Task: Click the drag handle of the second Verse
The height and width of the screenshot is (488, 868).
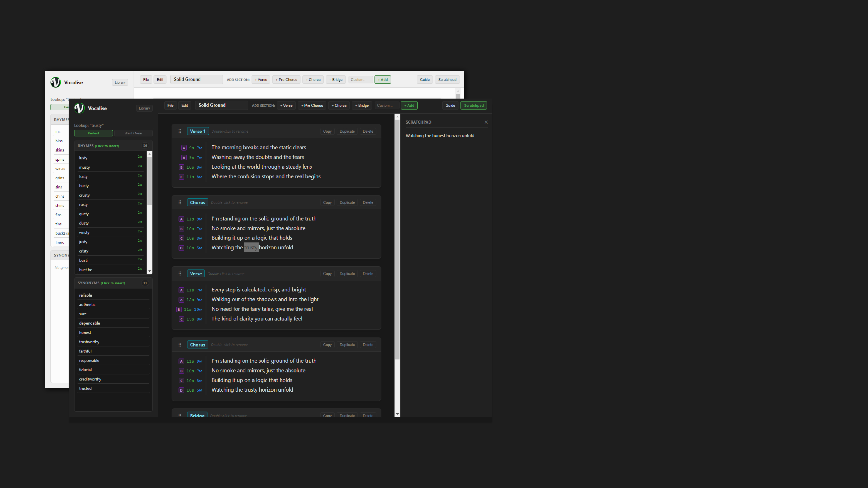Action: click(180, 273)
